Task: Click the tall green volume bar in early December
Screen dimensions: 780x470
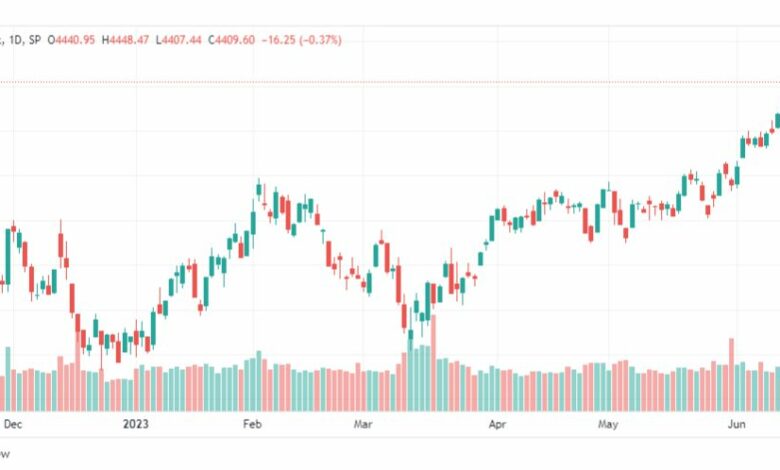Action: pos(8,378)
